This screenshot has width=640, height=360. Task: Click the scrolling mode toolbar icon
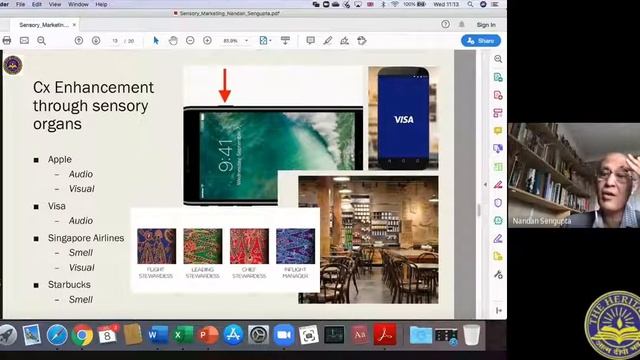[285, 40]
